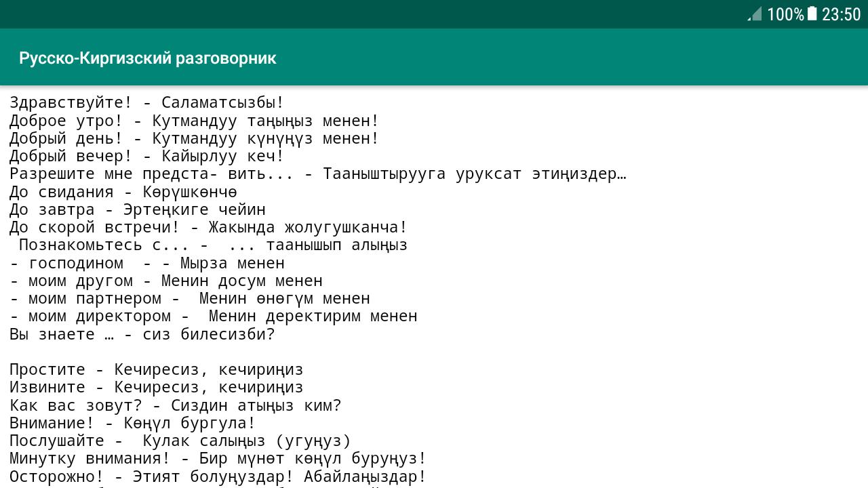This screenshot has width=868, height=488.
Task: Tap the line 'До завтра - Эртеңкиге чейин'
Action: (138, 209)
